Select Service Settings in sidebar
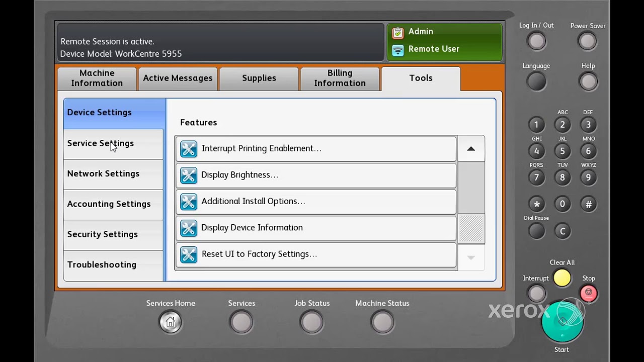Screen dimensions: 644x362 coord(113,144)
